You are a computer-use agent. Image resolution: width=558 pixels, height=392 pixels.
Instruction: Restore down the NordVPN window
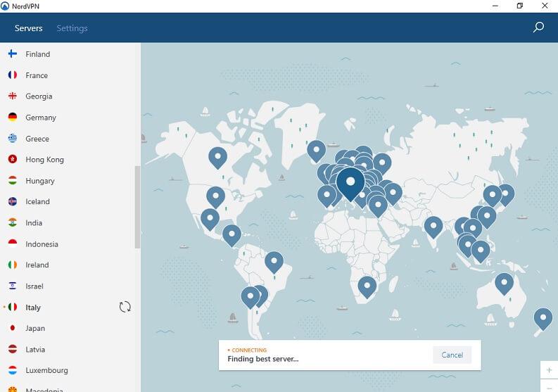[519, 6]
